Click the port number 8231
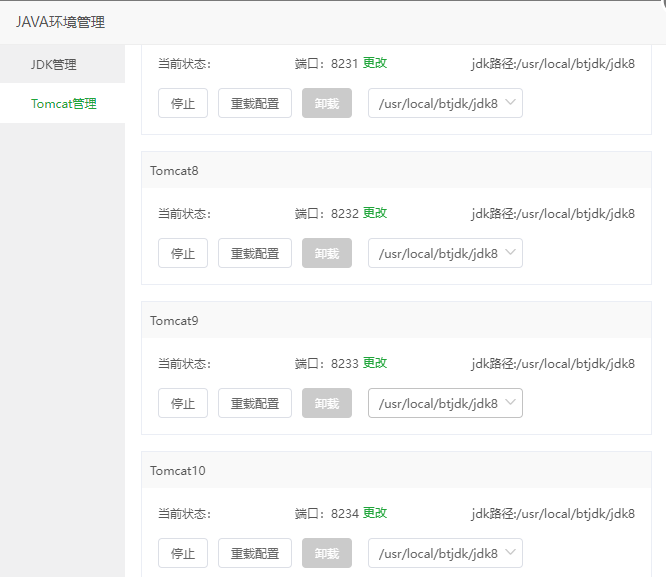The width and height of the screenshot is (666, 577). [x=345, y=64]
